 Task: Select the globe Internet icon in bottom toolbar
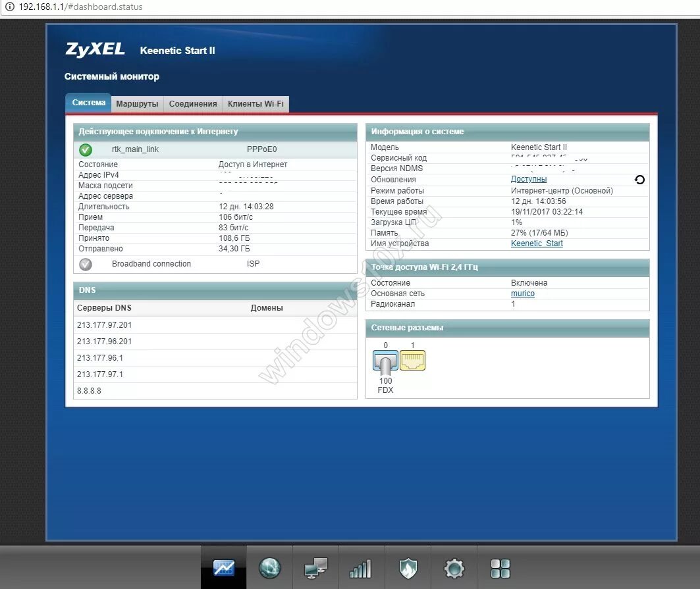(269, 567)
